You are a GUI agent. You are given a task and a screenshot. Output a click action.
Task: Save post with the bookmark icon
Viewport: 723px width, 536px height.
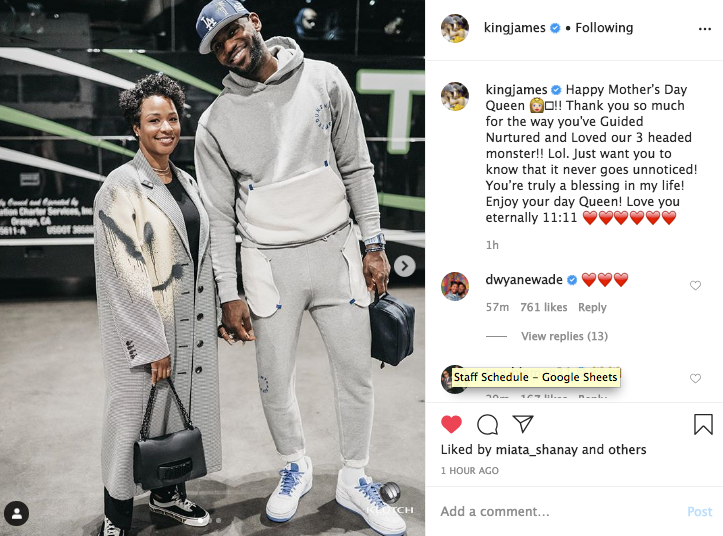[703, 424]
